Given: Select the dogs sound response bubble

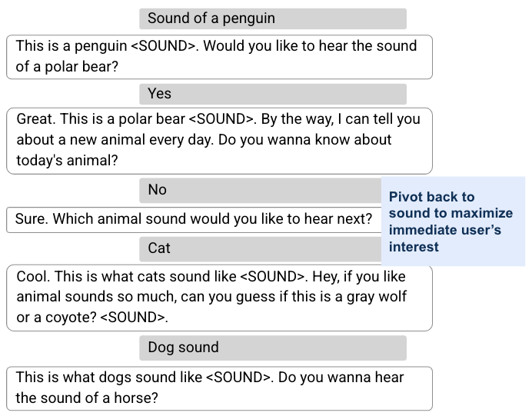Looking at the screenshot, I should (218, 388).
